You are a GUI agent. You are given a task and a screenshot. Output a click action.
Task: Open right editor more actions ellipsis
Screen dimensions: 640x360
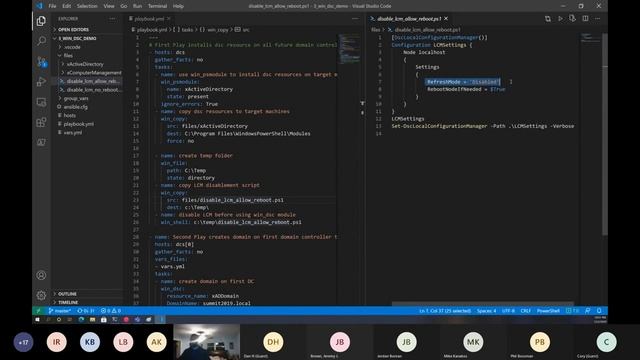point(598,19)
